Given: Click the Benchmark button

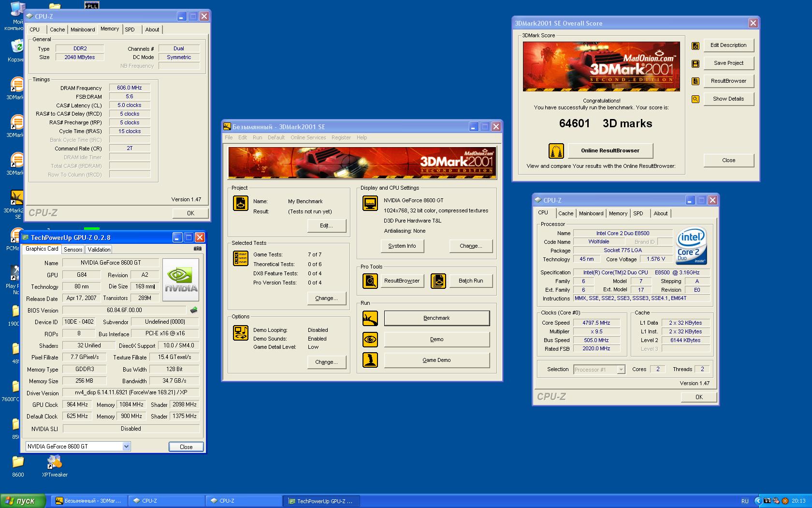Looking at the screenshot, I should click(436, 318).
